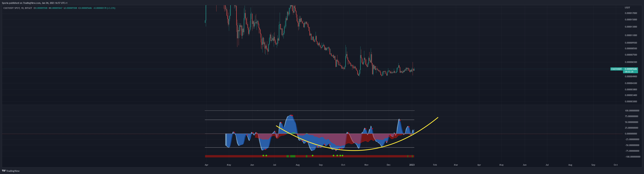Click the 50.000000000 indicator axis label
This screenshot has height=174, width=644.
(632, 122)
